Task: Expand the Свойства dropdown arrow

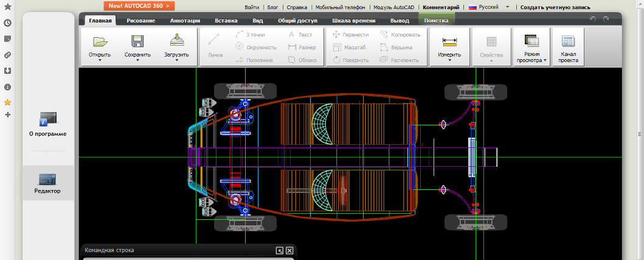Action: tap(491, 60)
